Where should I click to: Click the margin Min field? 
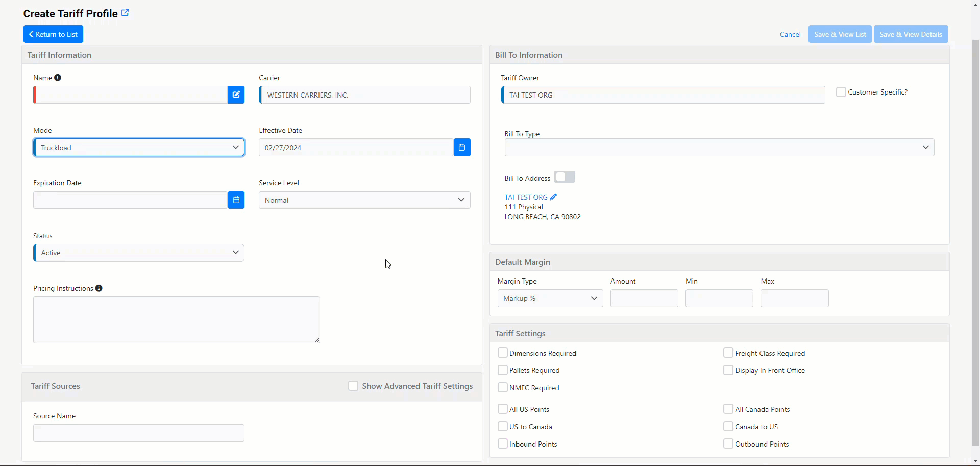[x=719, y=298]
